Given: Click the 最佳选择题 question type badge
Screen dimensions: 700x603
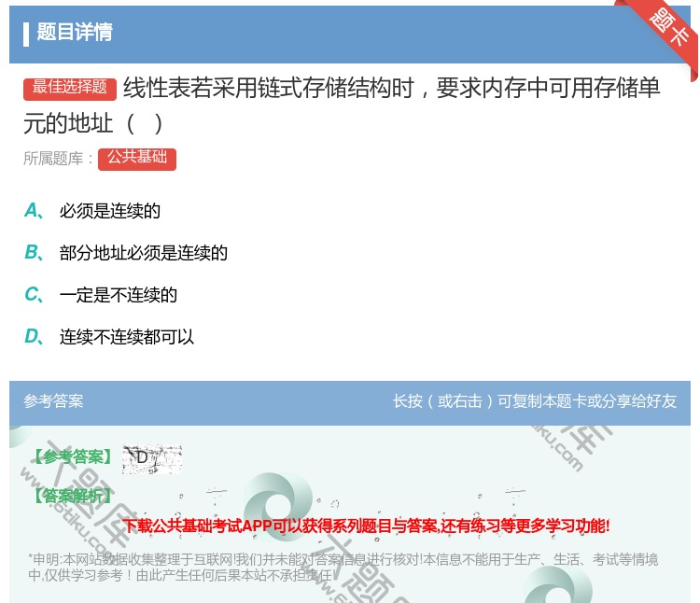Looking at the screenshot, I should tap(70, 88).
